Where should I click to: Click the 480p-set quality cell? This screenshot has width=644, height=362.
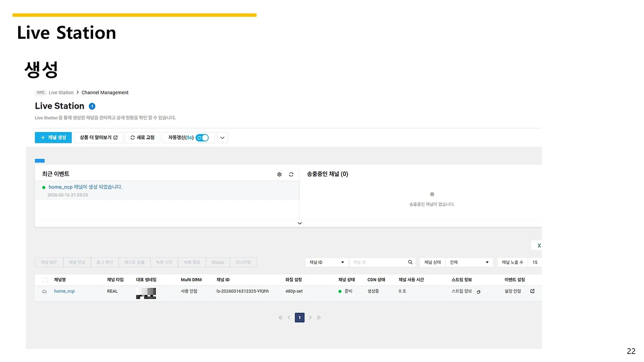(x=294, y=292)
